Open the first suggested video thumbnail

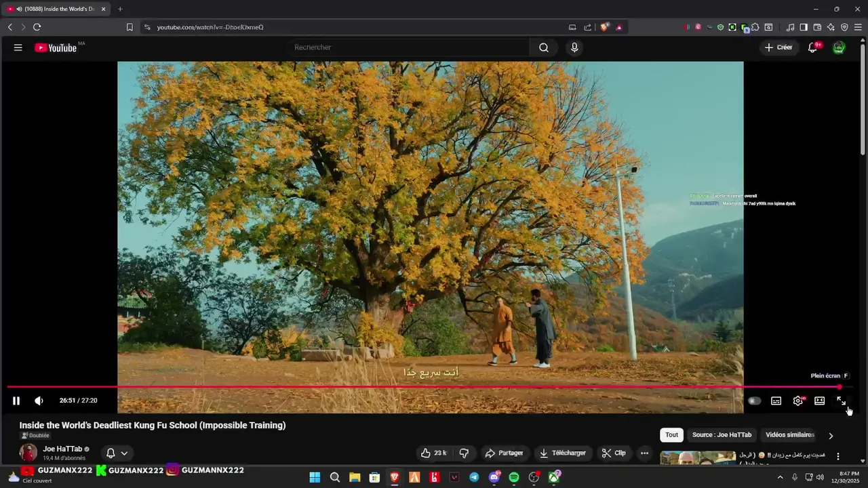pyautogui.click(x=698, y=457)
